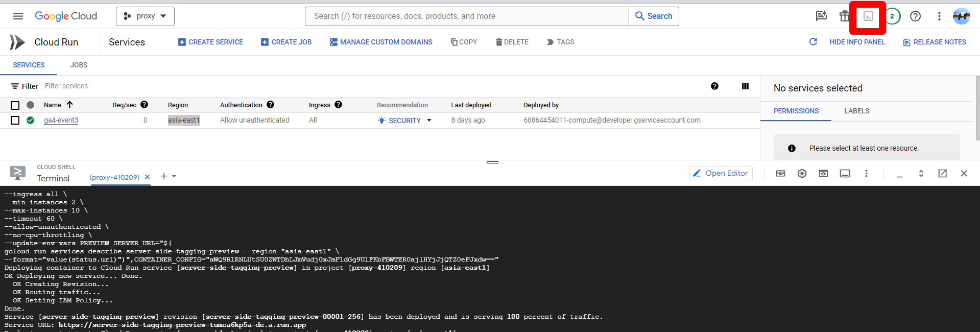Open Release Notes link
The height and width of the screenshot is (332, 980).
935,42
